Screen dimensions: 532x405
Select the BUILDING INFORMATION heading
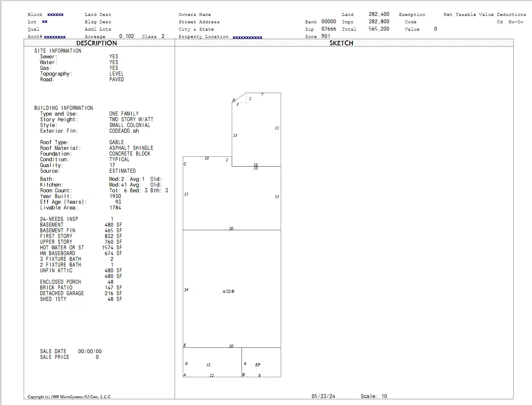(63, 108)
